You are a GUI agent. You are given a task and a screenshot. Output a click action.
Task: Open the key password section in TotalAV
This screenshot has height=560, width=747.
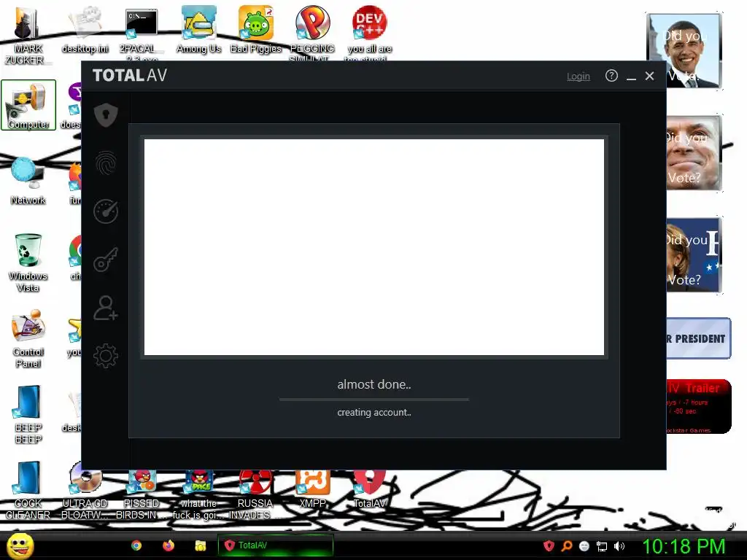tap(106, 260)
